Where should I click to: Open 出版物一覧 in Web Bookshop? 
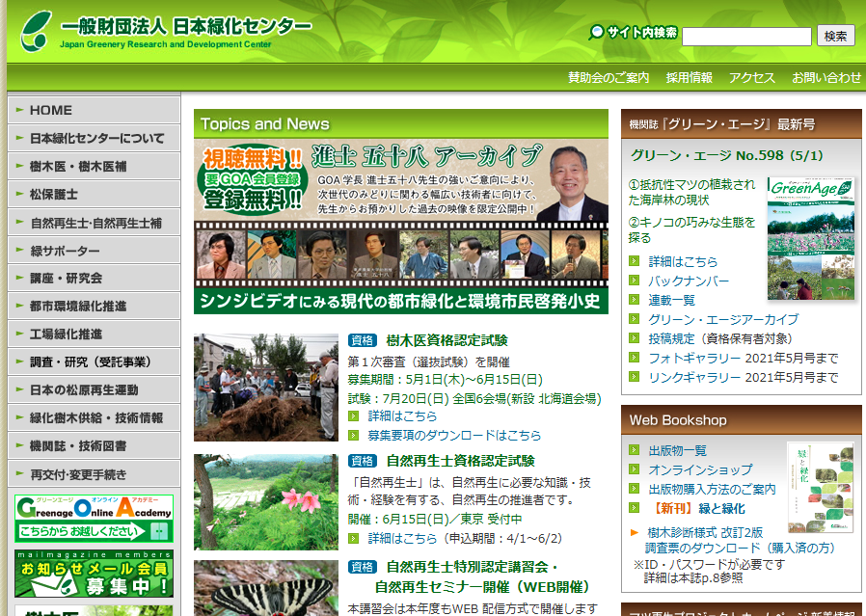point(678,451)
